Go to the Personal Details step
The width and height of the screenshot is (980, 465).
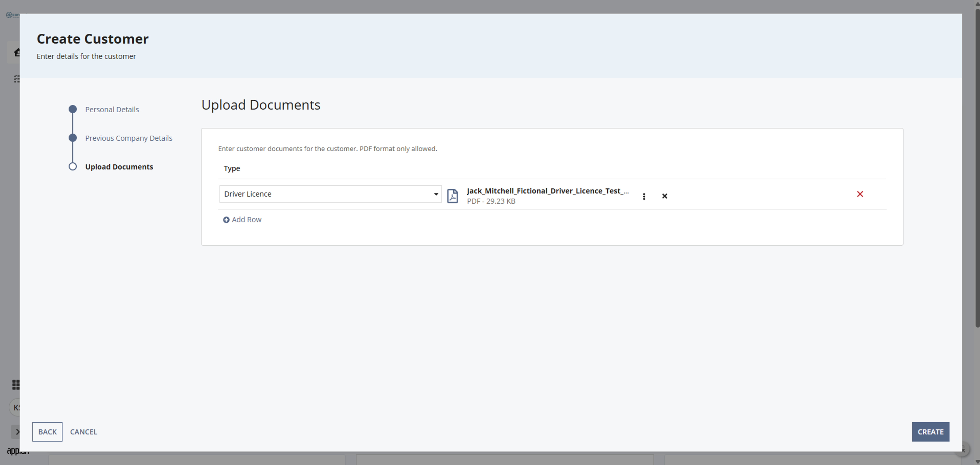pyautogui.click(x=112, y=110)
